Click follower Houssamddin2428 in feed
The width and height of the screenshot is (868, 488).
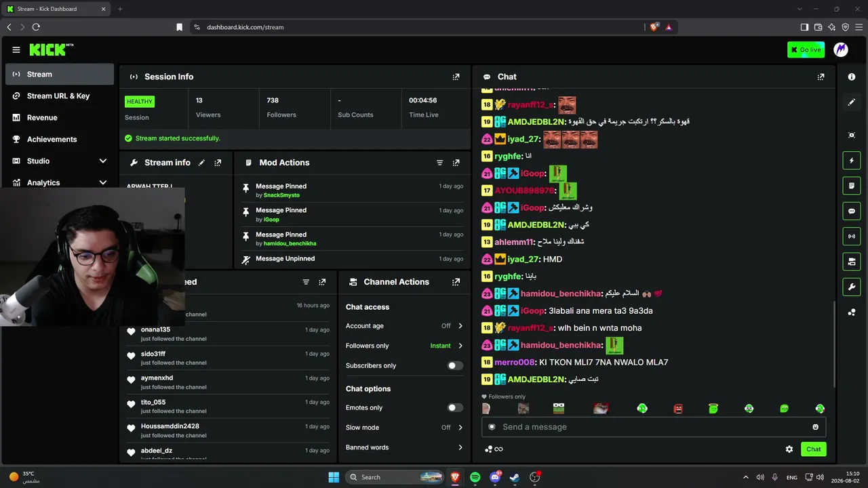170,426
